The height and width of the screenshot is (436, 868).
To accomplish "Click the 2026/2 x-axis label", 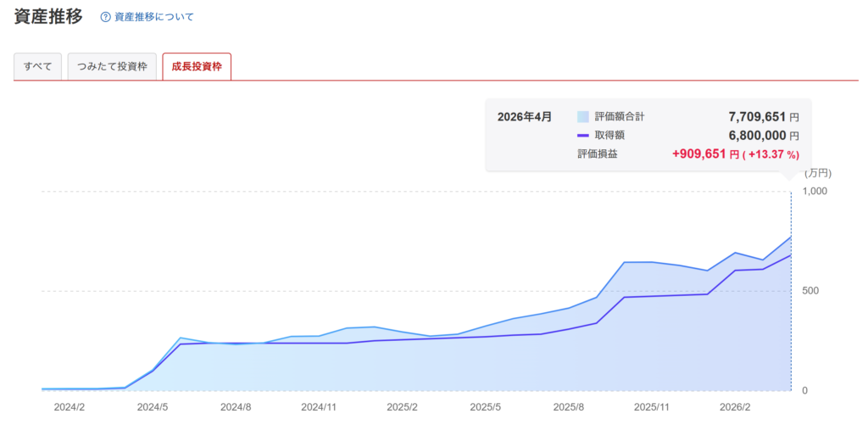I will (x=735, y=407).
